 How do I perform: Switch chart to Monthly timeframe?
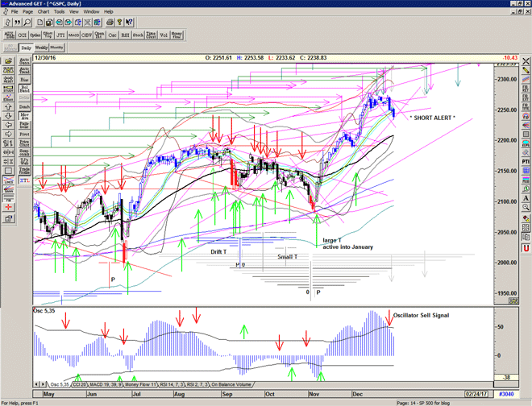56,48
